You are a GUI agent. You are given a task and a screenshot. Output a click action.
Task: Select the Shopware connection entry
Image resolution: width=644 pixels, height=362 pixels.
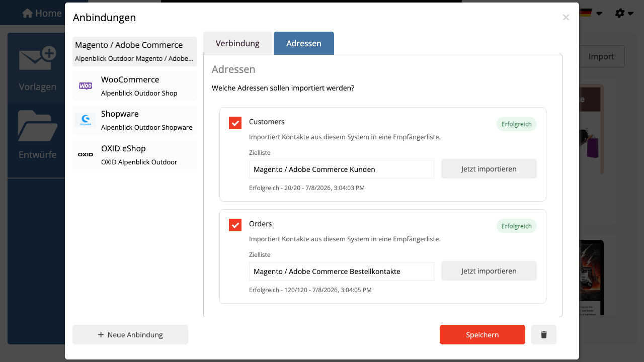(x=135, y=120)
